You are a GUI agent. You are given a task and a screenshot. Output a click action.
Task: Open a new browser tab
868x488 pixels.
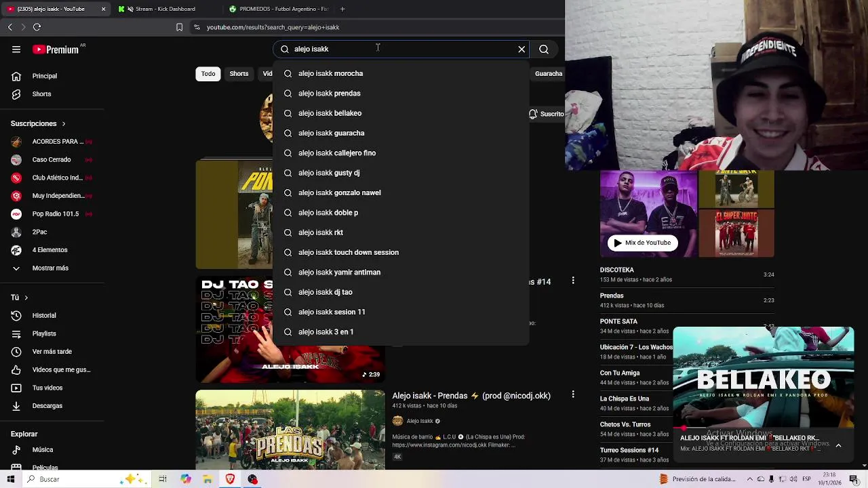pos(342,9)
